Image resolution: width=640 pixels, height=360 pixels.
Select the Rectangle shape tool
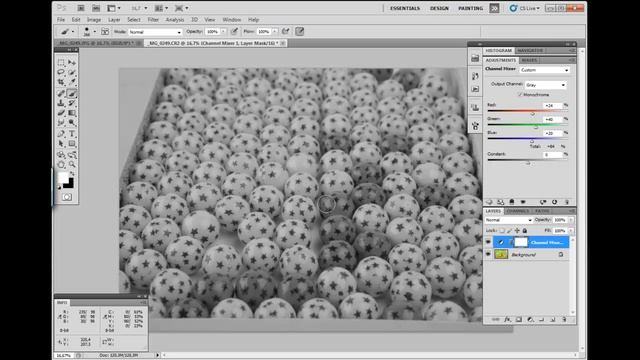[72, 144]
